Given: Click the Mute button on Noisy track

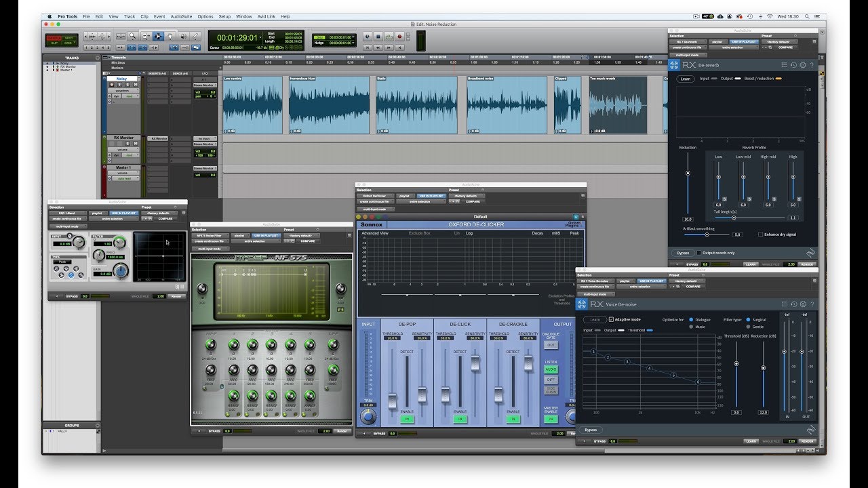Looking at the screenshot, I should coord(134,85).
